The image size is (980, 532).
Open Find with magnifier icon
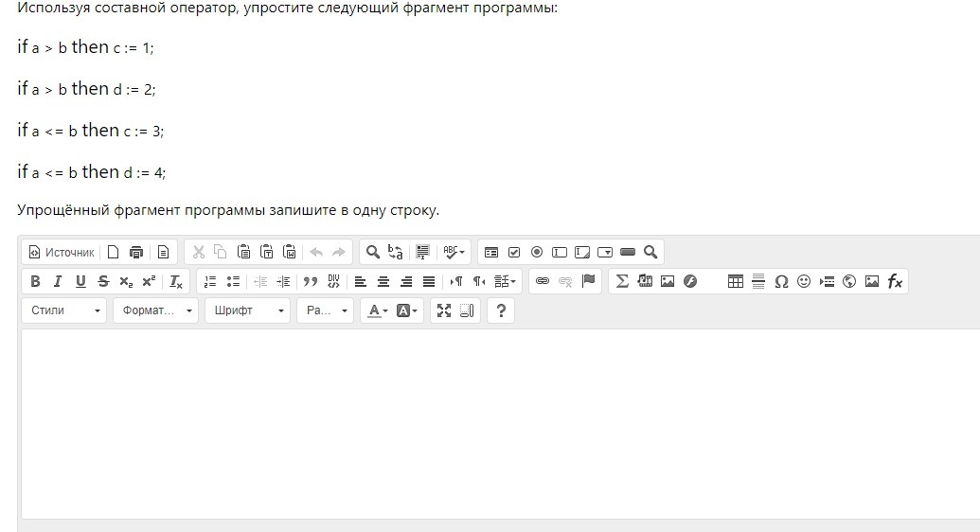372,252
